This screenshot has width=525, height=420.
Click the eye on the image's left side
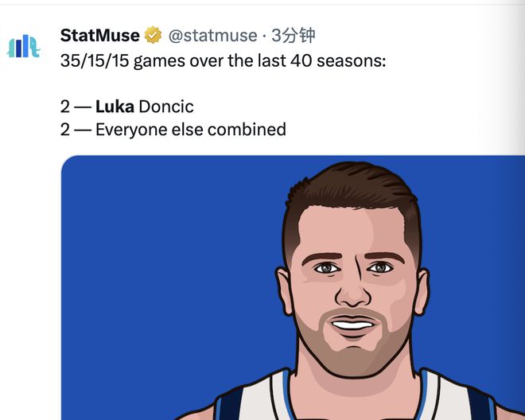[325, 268]
